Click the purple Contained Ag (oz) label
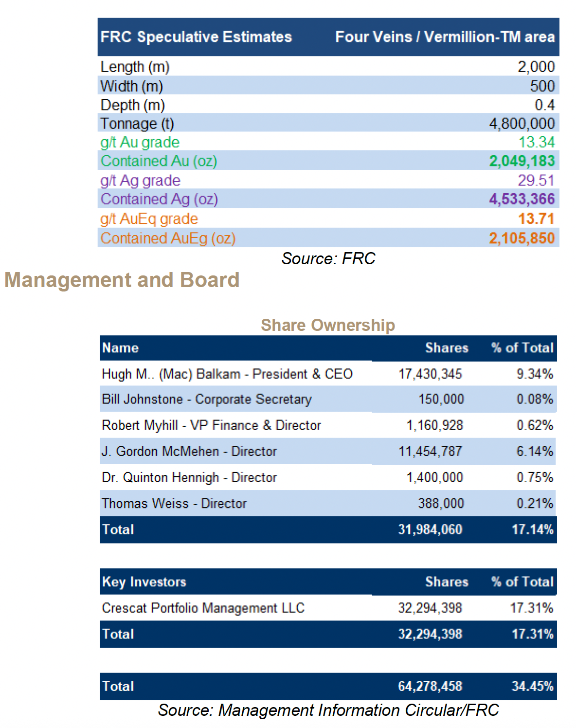The image size is (576, 728). point(159,199)
